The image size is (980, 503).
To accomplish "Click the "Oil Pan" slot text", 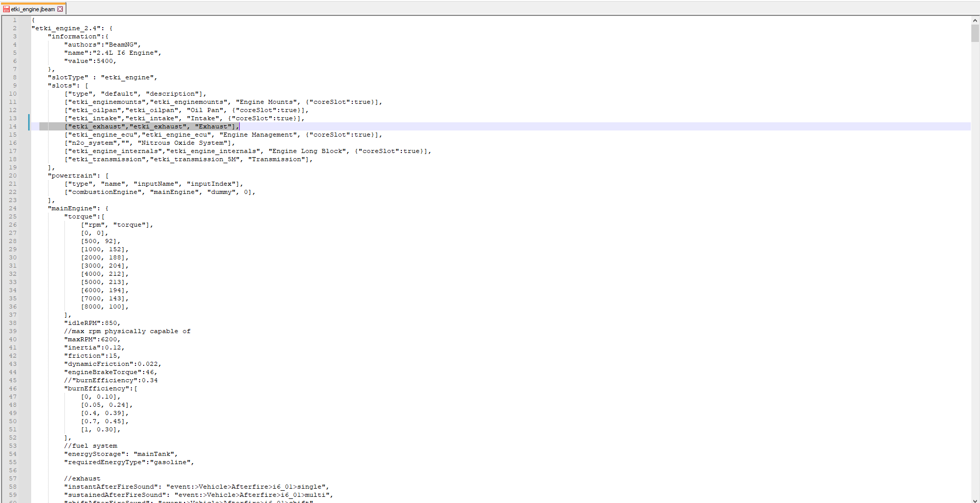I will point(205,110).
